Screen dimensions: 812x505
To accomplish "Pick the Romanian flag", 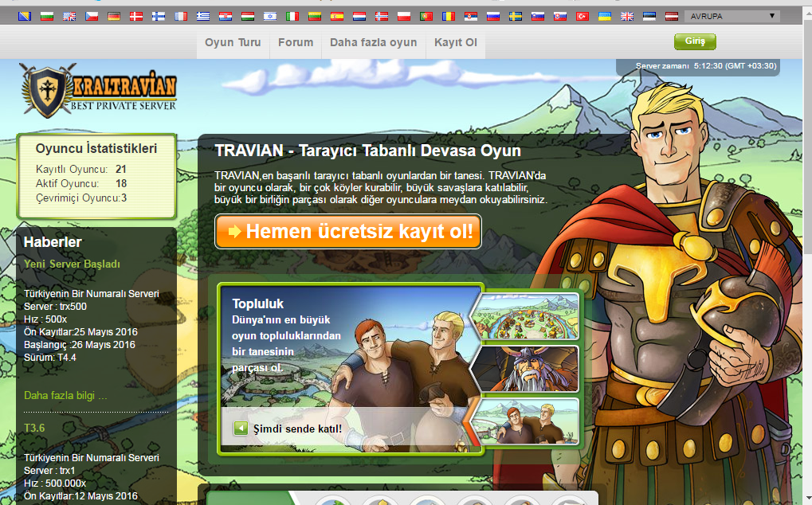I will pos(449,17).
